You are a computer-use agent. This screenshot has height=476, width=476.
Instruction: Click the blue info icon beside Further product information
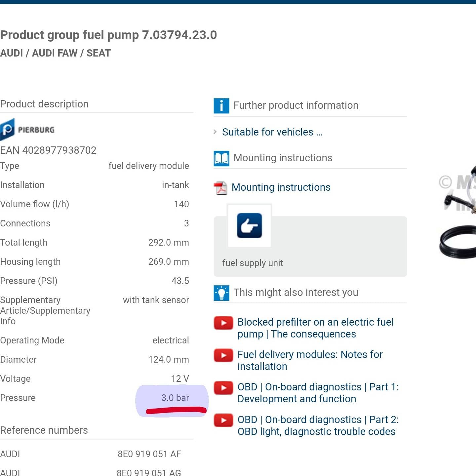click(221, 106)
